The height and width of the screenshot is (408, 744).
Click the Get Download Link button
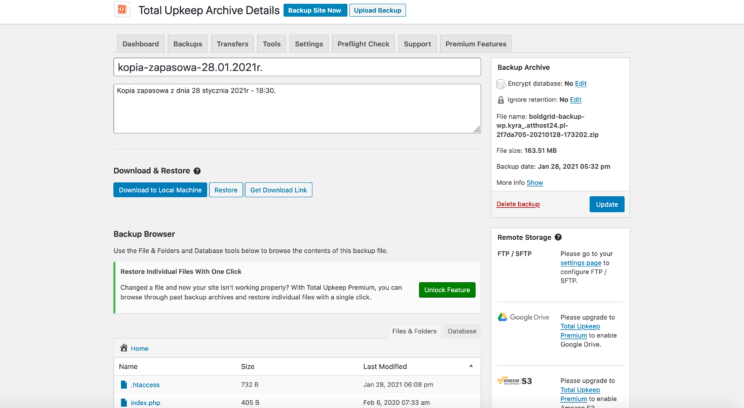[x=279, y=190]
